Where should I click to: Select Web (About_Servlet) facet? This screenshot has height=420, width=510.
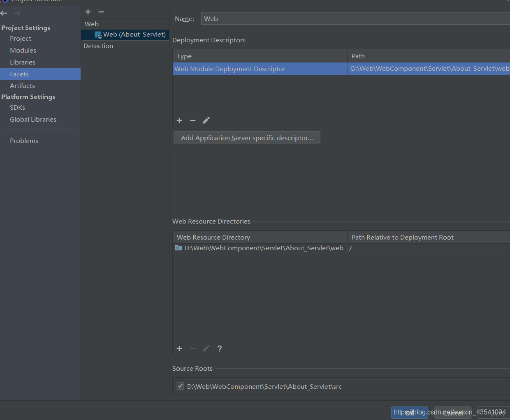point(125,35)
